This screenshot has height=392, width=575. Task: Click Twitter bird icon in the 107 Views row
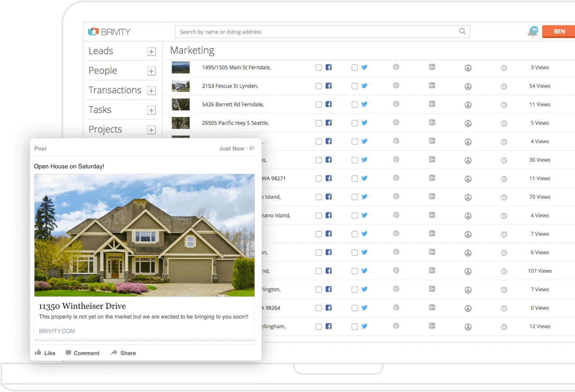pos(364,271)
